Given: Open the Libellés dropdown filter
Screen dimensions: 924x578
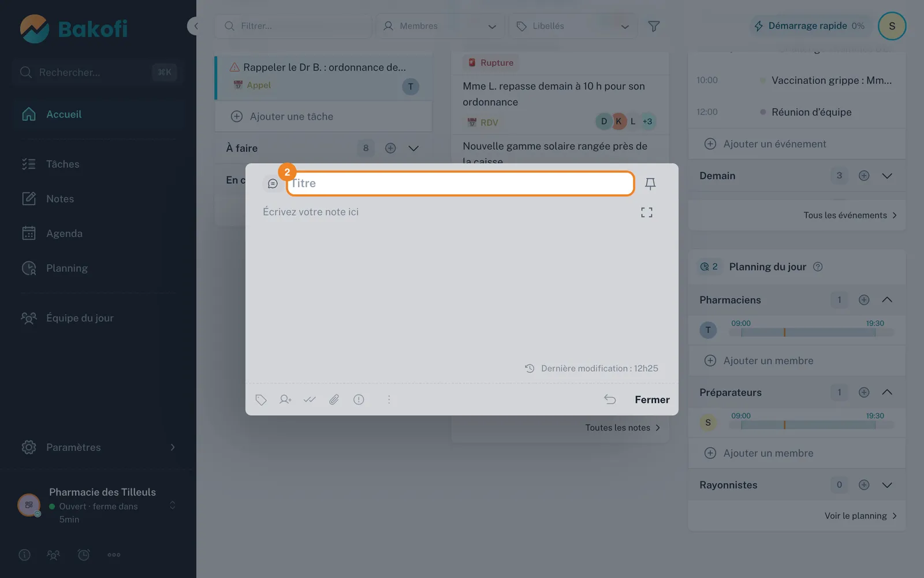Looking at the screenshot, I should (573, 26).
